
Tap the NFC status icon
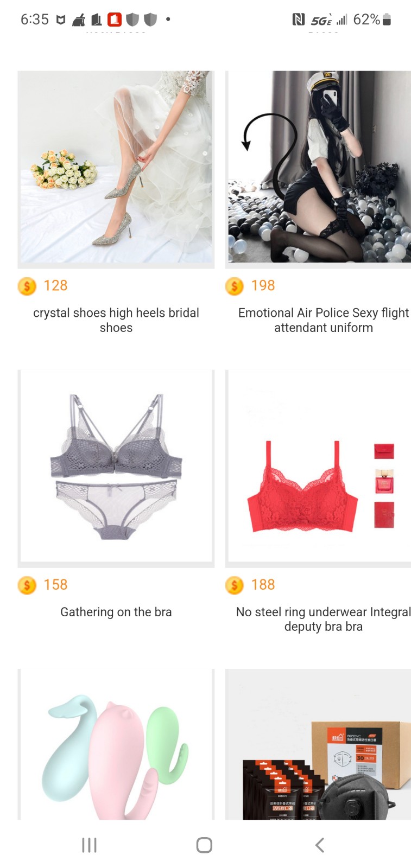(298, 20)
